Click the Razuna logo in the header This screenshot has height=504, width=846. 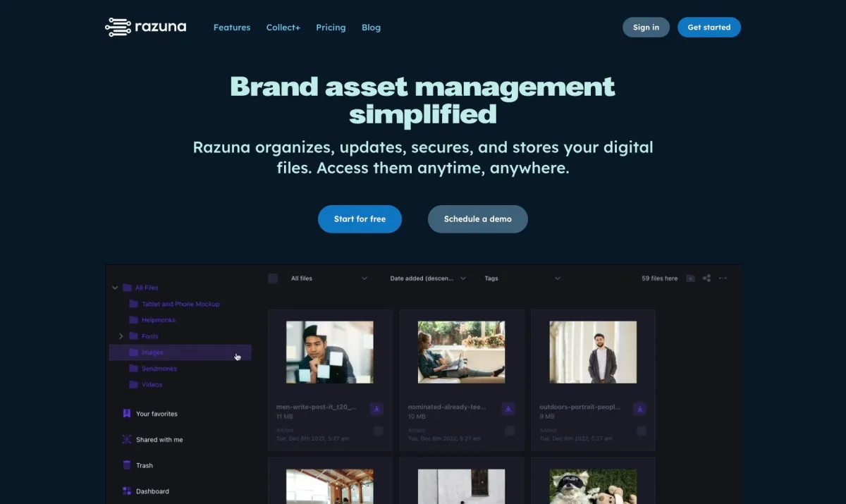(146, 27)
